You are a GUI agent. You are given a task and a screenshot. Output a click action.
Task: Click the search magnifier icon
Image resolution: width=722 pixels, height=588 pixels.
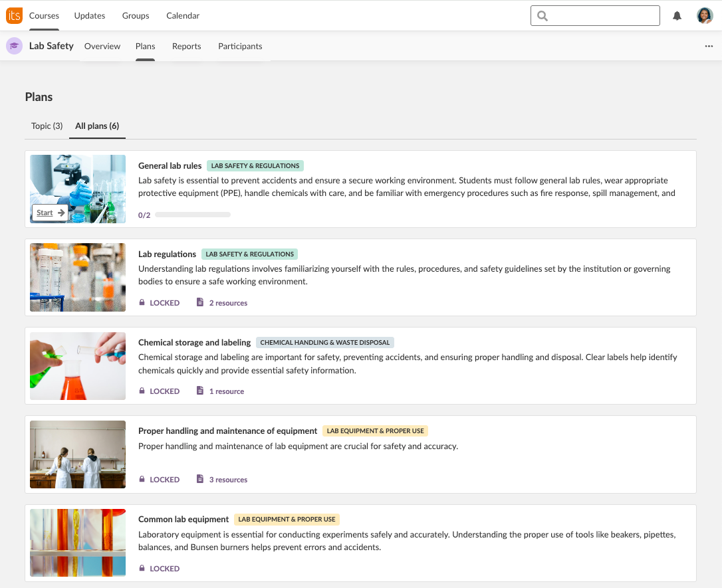(542, 16)
